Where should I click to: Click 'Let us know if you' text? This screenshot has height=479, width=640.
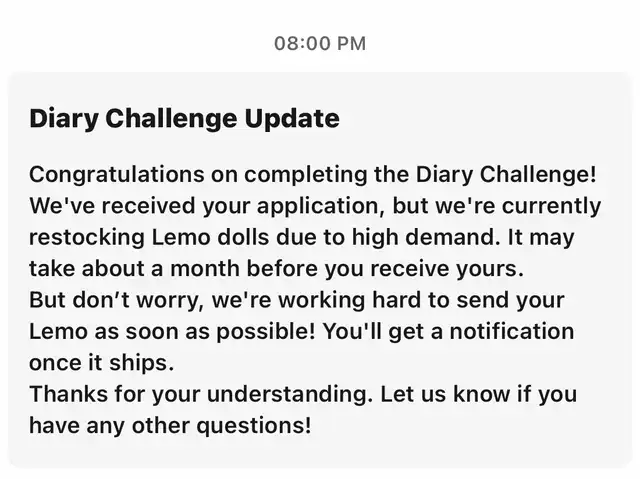[479, 395]
